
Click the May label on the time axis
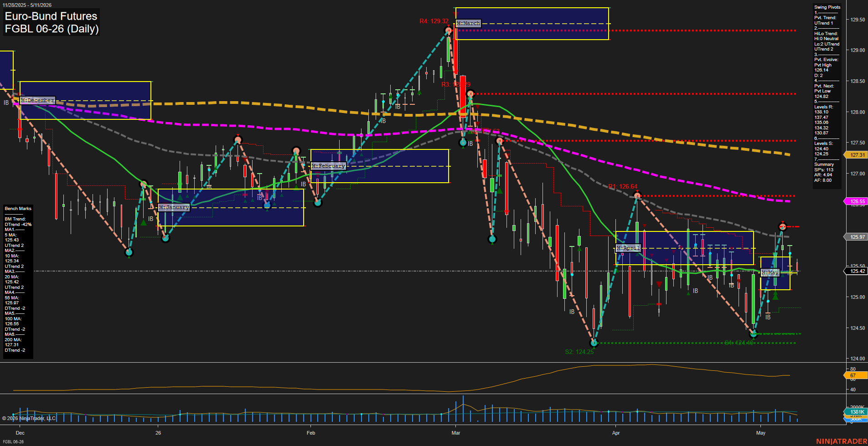(761, 433)
